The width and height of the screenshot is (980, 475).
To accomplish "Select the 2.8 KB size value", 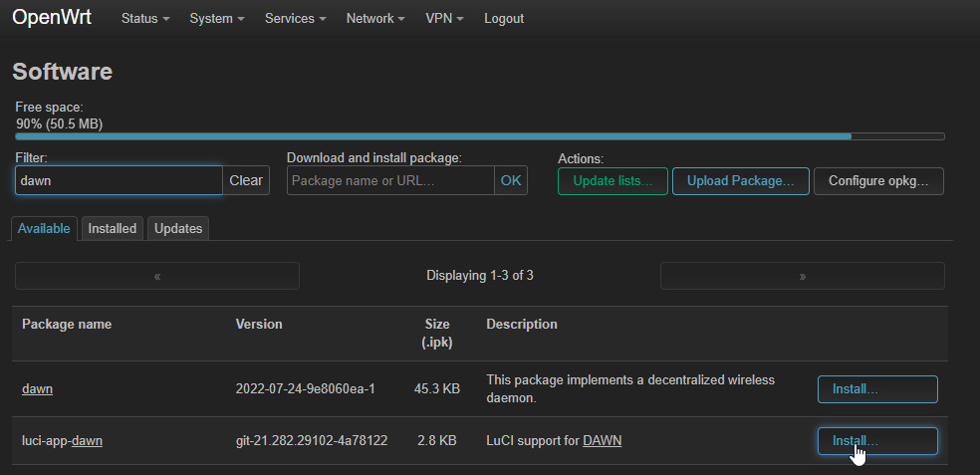I will pos(437,441).
